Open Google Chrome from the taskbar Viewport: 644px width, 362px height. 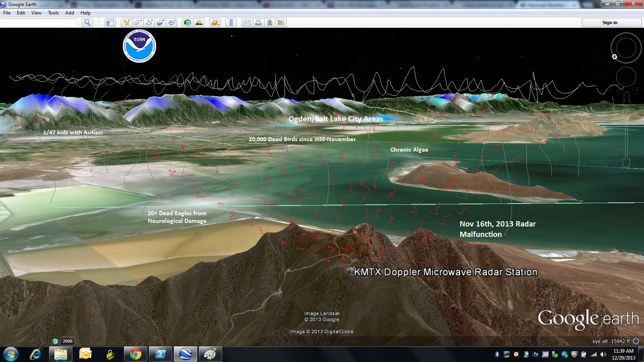(135, 354)
